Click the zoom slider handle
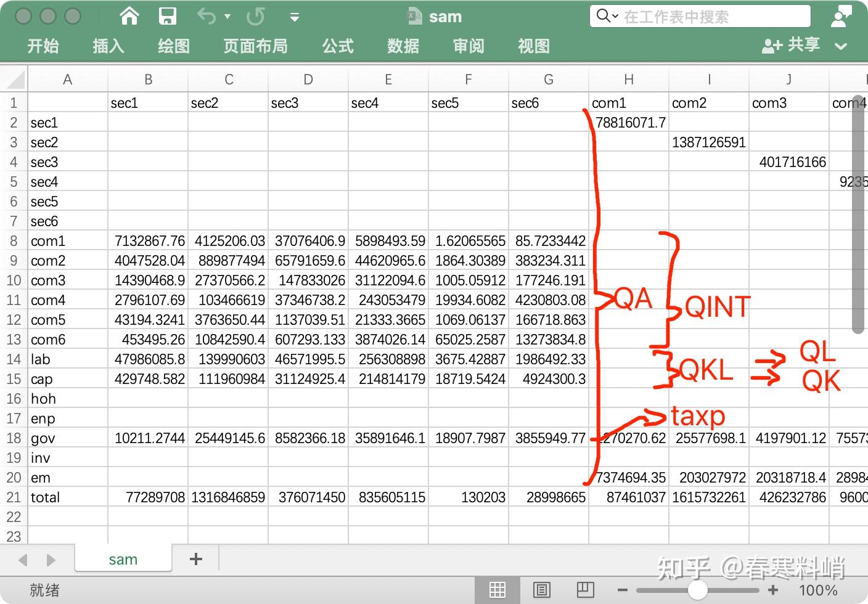 (697, 590)
